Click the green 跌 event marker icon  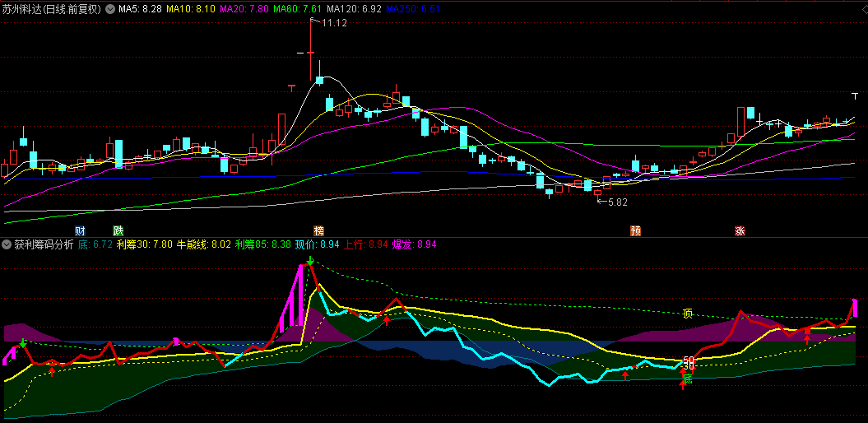point(118,230)
